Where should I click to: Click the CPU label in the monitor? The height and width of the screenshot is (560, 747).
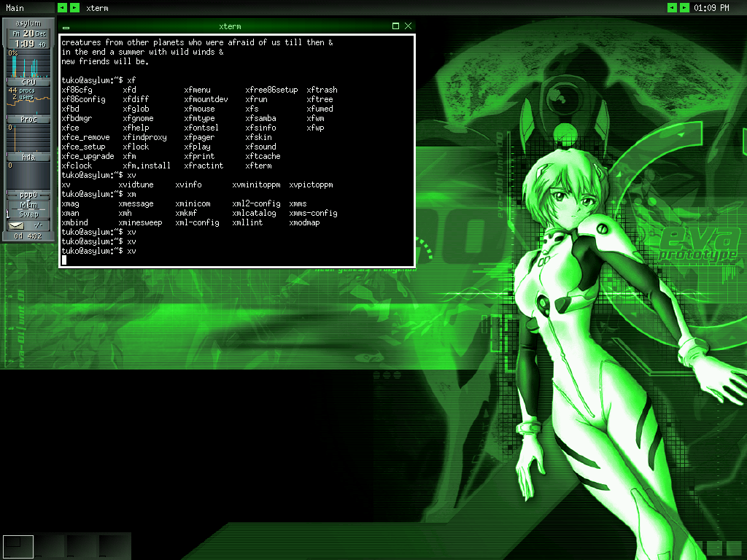28,82
